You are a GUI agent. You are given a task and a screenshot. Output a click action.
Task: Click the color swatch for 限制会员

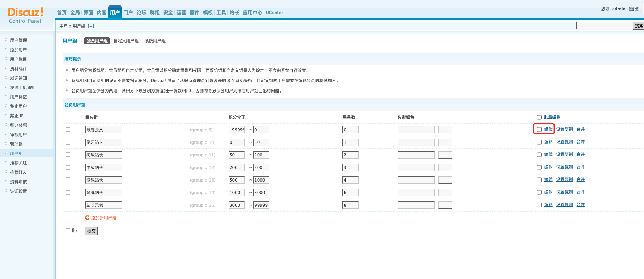(445, 130)
